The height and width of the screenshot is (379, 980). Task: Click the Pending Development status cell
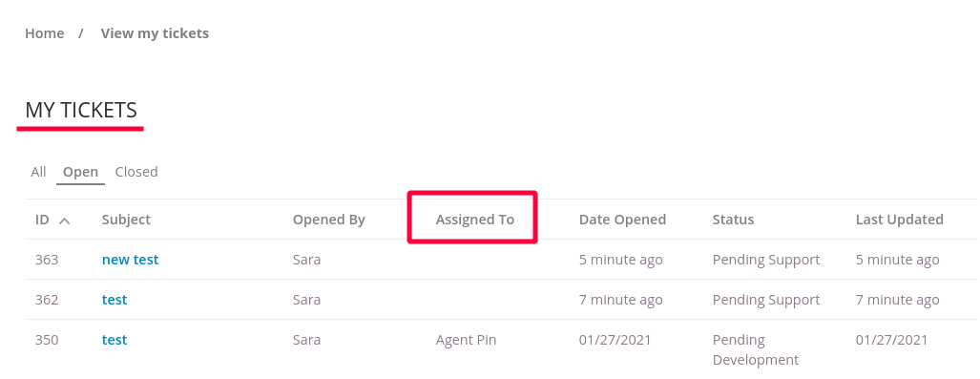pos(756,349)
